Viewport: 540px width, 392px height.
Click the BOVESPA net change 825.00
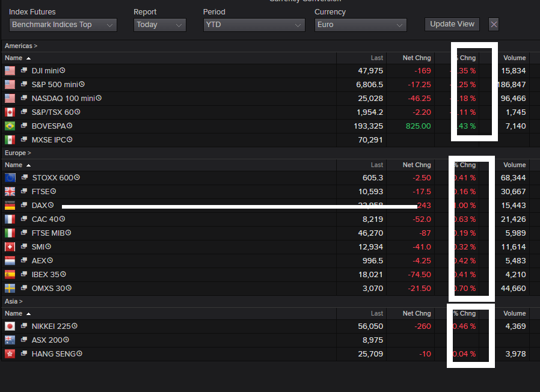coord(418,126)
